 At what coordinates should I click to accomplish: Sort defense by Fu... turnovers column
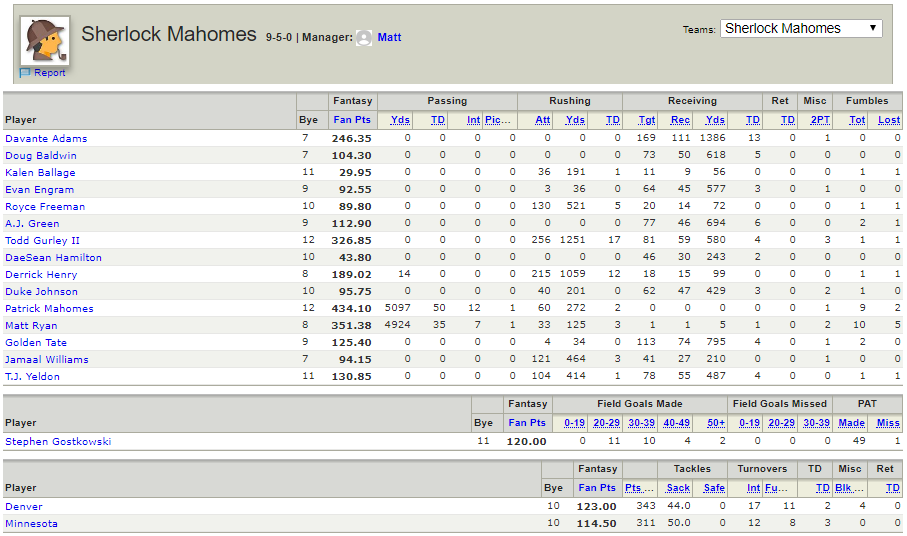pyautogui.click(x=776, y=487)
